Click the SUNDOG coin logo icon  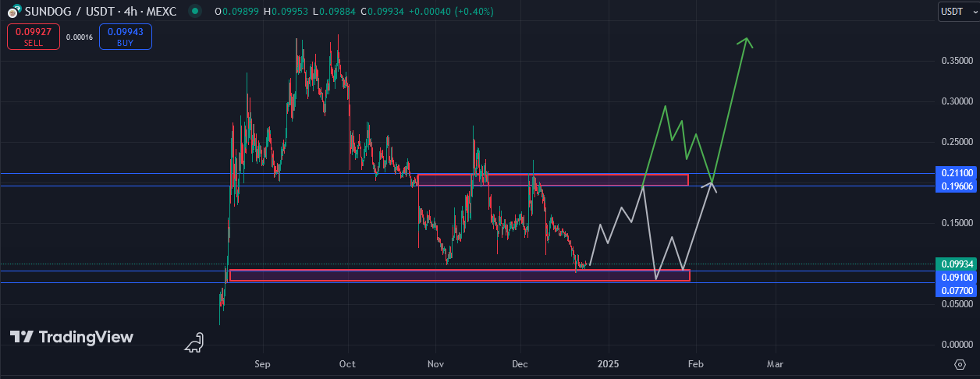(x=12, y=12)
